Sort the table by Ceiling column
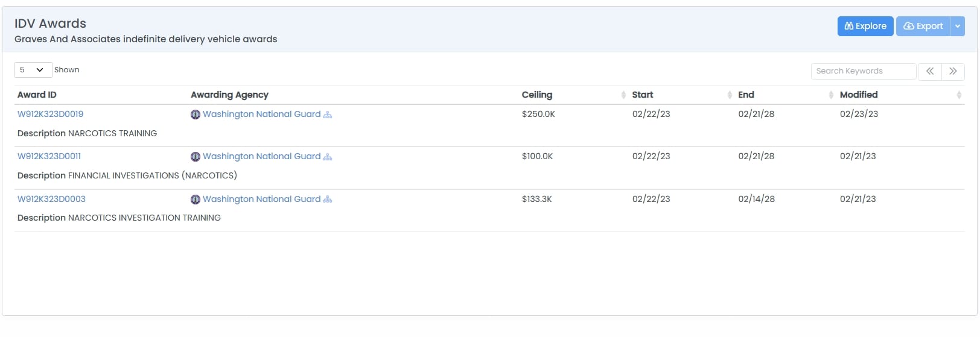This screenshot has height=337, width=980. 623,95
